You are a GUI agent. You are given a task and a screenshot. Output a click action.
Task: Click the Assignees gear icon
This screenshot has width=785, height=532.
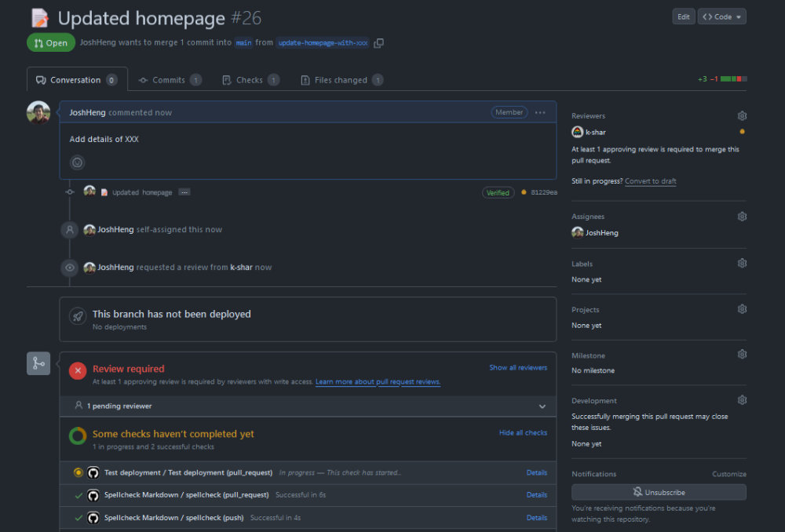pos(742,217)
